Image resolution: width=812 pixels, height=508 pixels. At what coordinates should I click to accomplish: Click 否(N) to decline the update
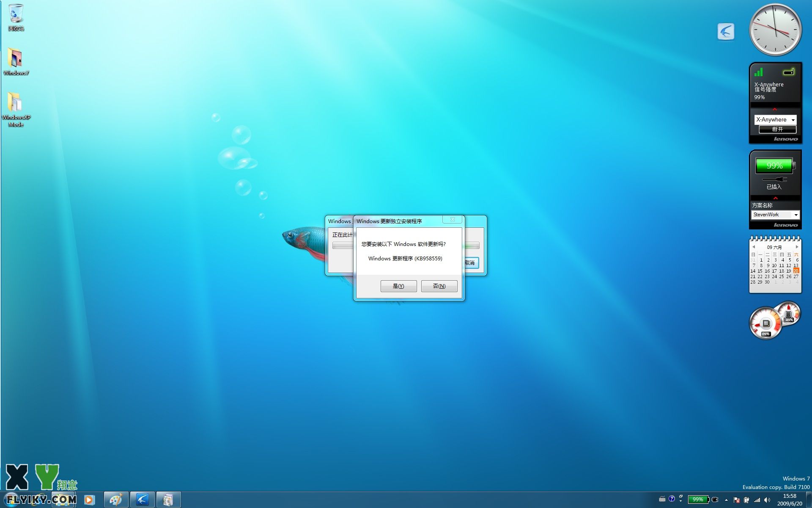click(x=439, y=286)
